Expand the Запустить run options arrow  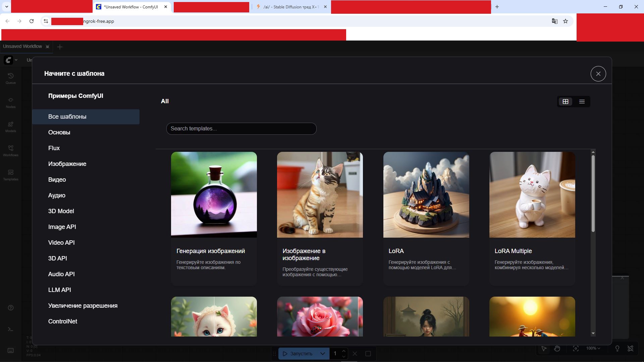pos(322,354)
